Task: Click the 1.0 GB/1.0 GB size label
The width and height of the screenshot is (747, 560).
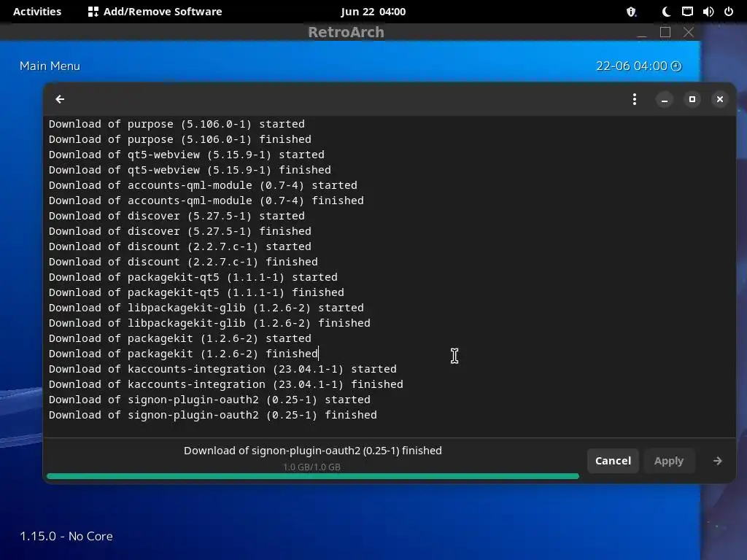Action: click(312, 467)
